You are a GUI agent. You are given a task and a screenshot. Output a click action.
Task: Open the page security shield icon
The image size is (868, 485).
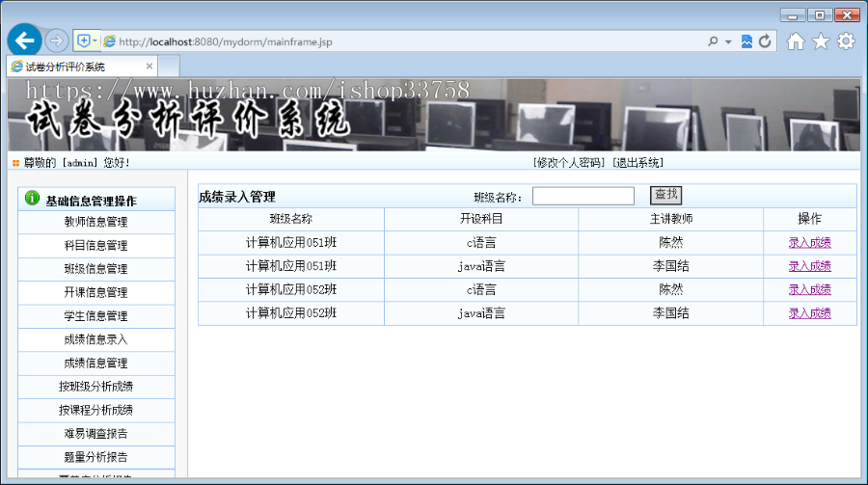84,40
